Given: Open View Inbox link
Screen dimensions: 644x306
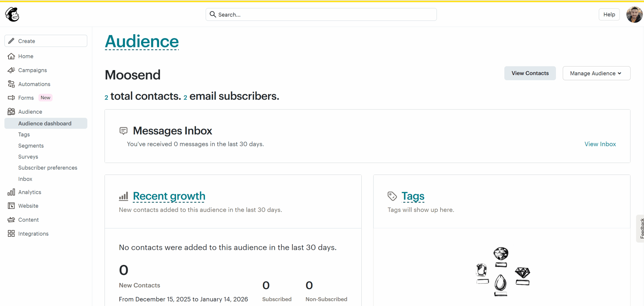Looking at the screenshot, I should pos(600,144).
